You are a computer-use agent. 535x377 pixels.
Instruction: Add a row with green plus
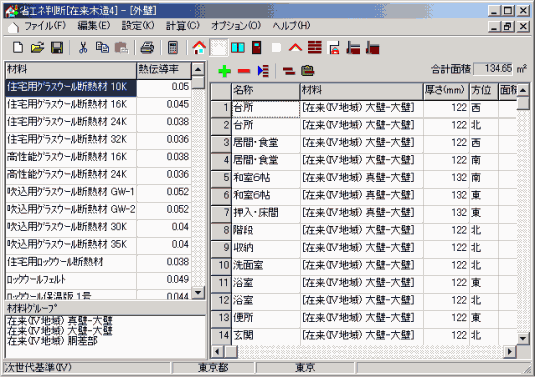coord(225,71)
